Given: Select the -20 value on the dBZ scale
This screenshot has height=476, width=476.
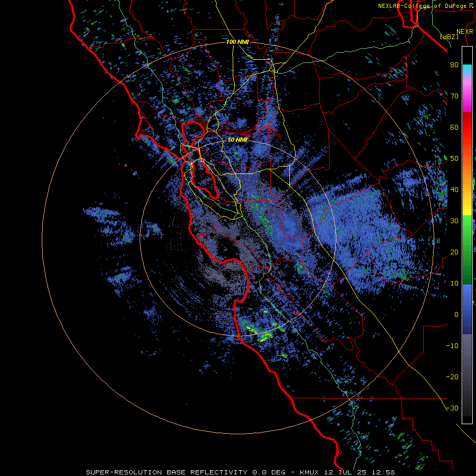Looking at the screenshot, I should 452,377.
